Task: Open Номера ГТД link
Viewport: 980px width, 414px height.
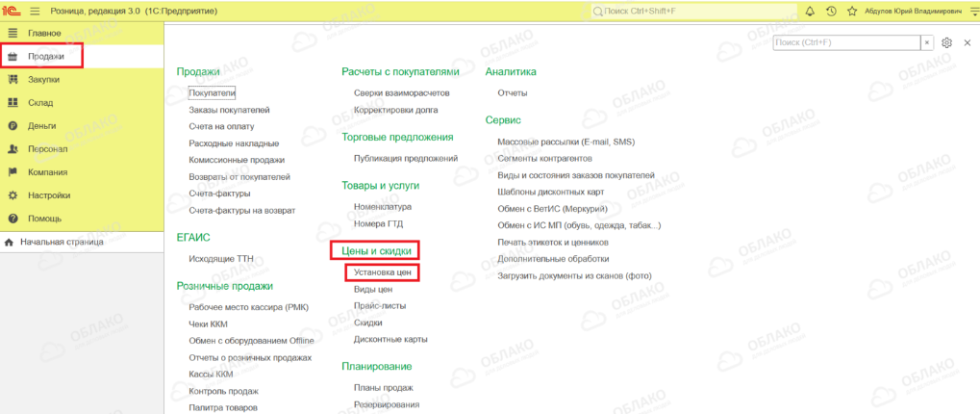Action: [x=379, y=223]
